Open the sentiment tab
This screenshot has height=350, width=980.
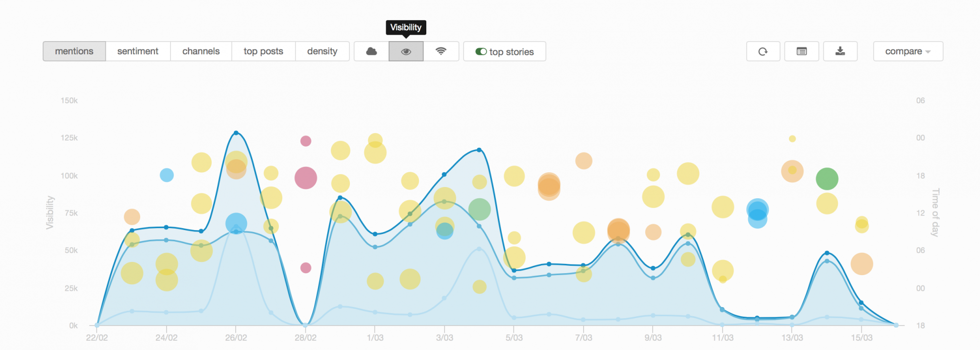point(138,51)
